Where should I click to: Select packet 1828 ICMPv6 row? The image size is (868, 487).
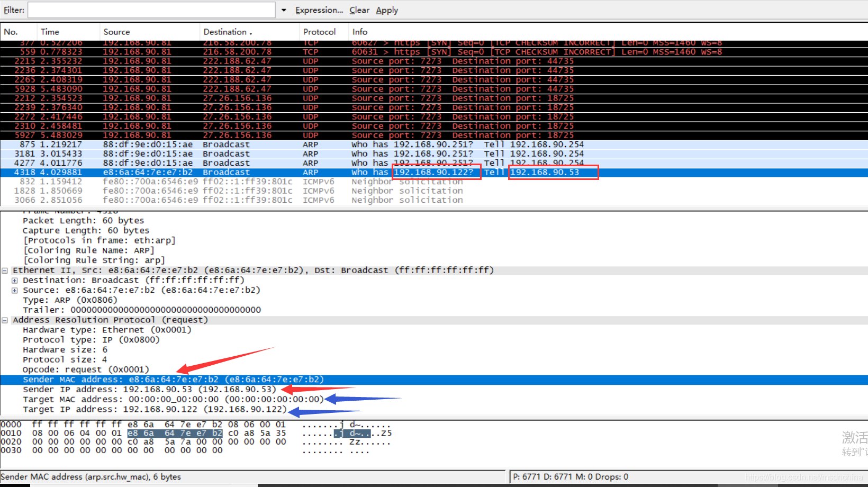(434, 191)
